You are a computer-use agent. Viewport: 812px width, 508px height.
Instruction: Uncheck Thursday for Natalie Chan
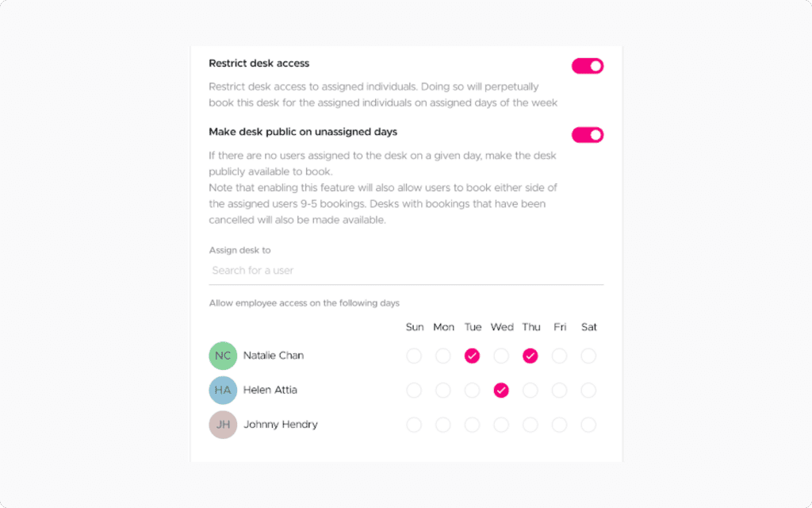(530, 356)
